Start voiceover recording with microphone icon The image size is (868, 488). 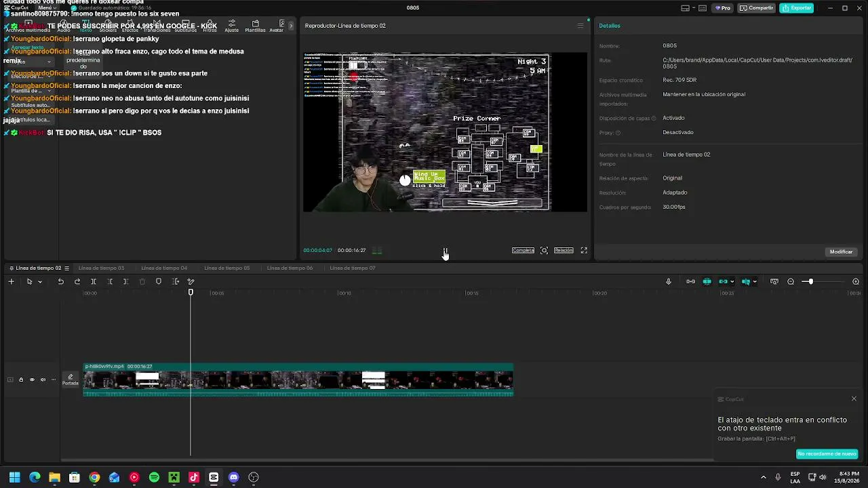click(668, 281)
